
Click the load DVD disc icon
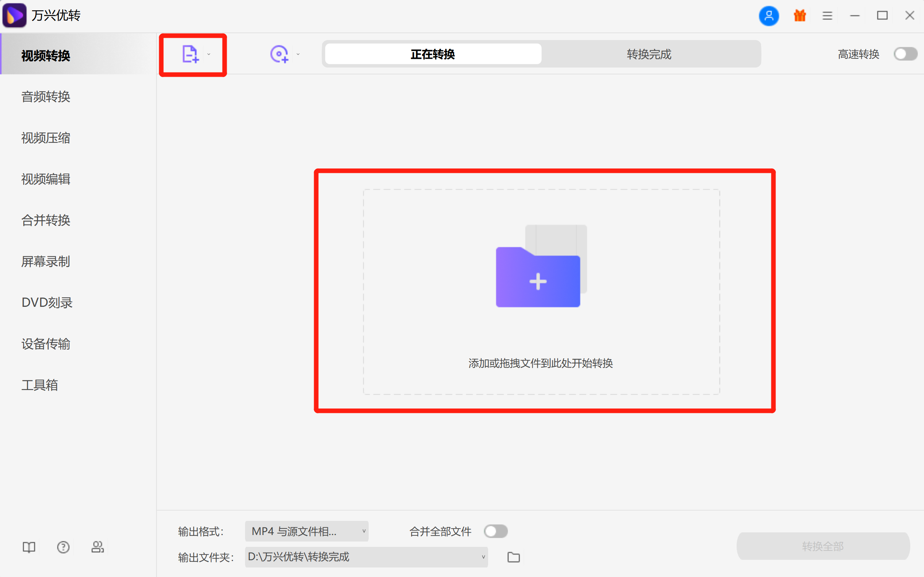coord(280,54)
